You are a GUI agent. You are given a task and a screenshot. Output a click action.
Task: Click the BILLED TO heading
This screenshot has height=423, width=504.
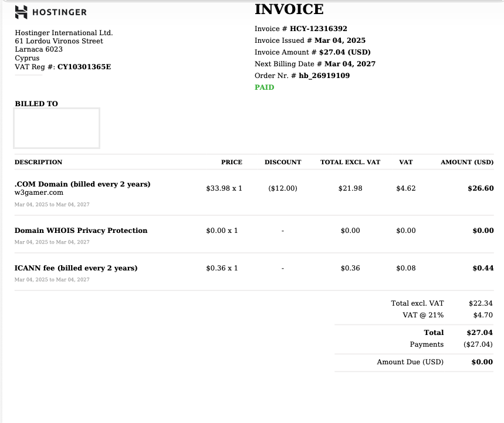tap(36, 104)
